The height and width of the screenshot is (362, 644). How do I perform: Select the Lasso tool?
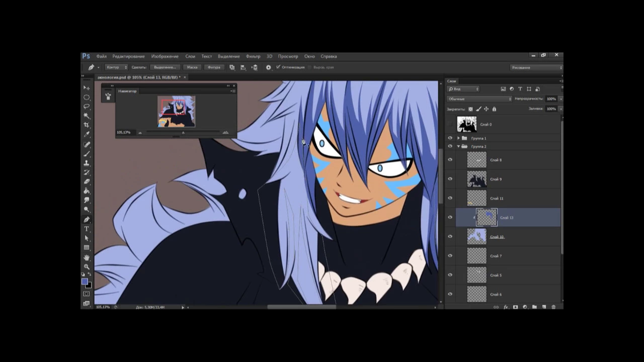pyautogui.click(x=87, y=106)
